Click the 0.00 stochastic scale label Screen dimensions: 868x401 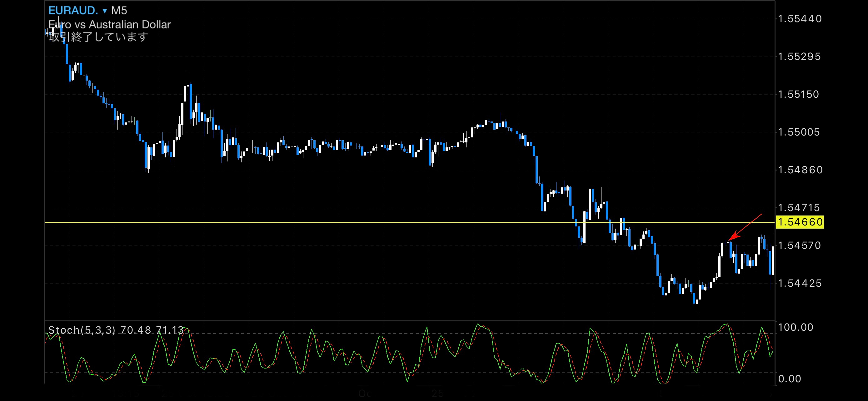(x=790, y=379)
